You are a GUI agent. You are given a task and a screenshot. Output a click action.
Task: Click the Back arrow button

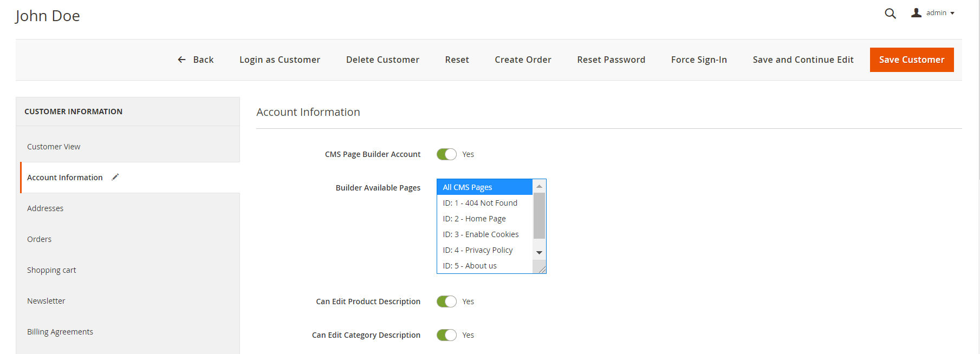coord(196,60)
